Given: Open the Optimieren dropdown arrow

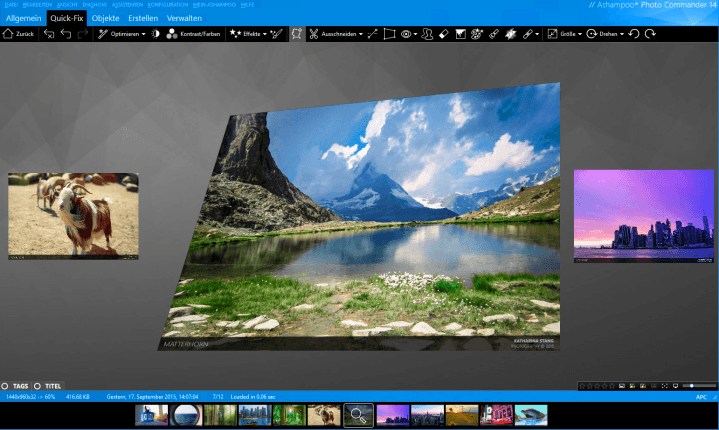Looking at the screenshot, I should click(x=144, y=34).
